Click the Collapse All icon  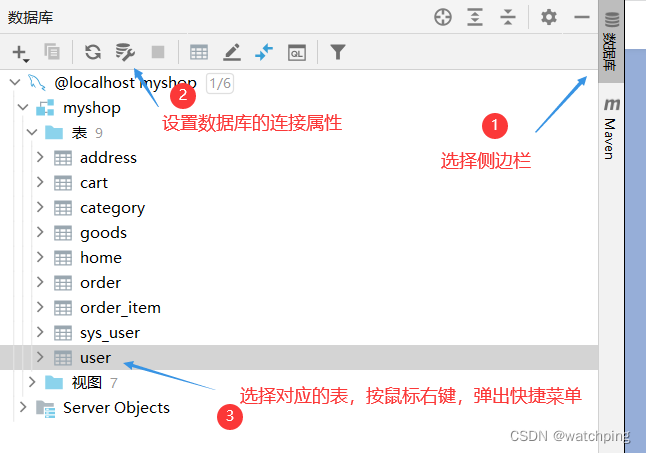click(x=508, y=17)
